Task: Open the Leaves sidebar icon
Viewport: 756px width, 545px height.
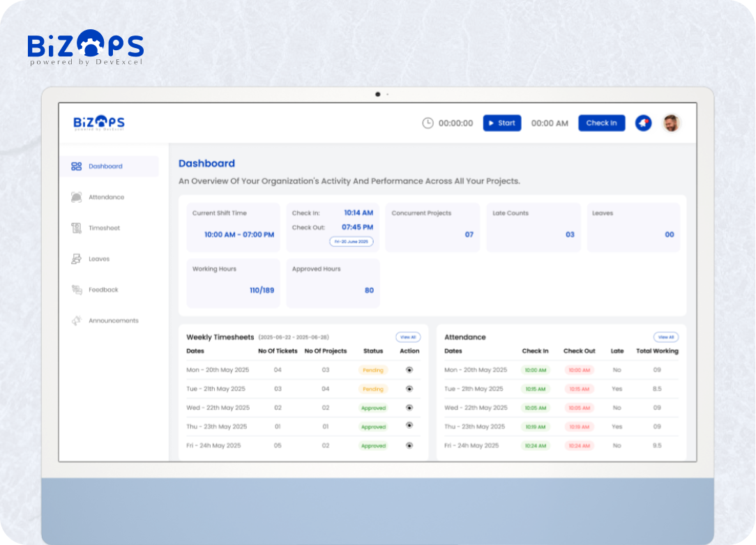Action: (76, 259)
